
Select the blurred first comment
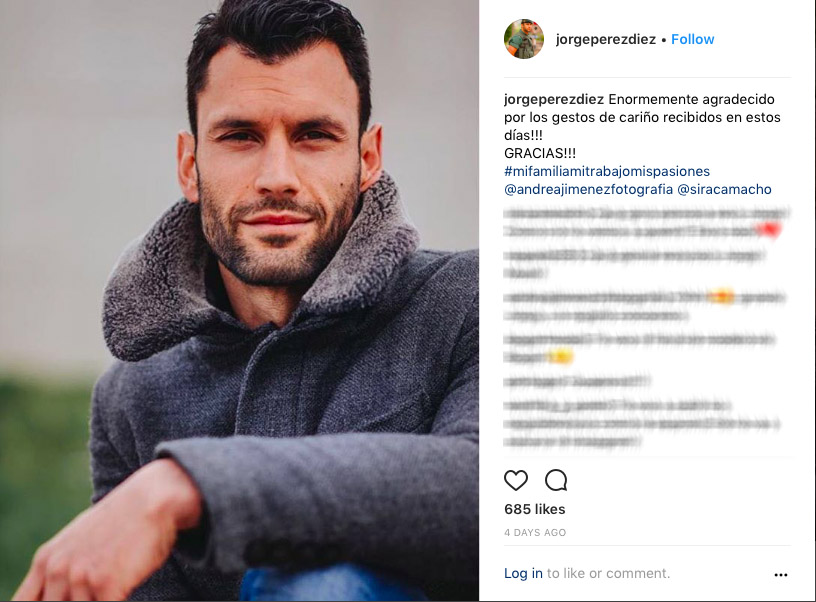pos(646,222)
